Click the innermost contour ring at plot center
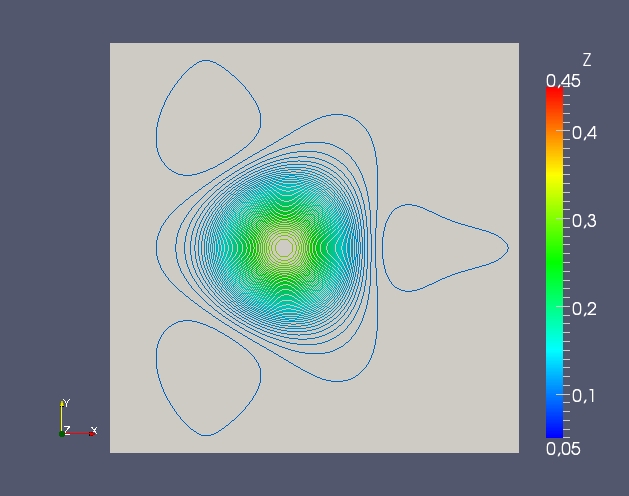 [x=284, y=248]
